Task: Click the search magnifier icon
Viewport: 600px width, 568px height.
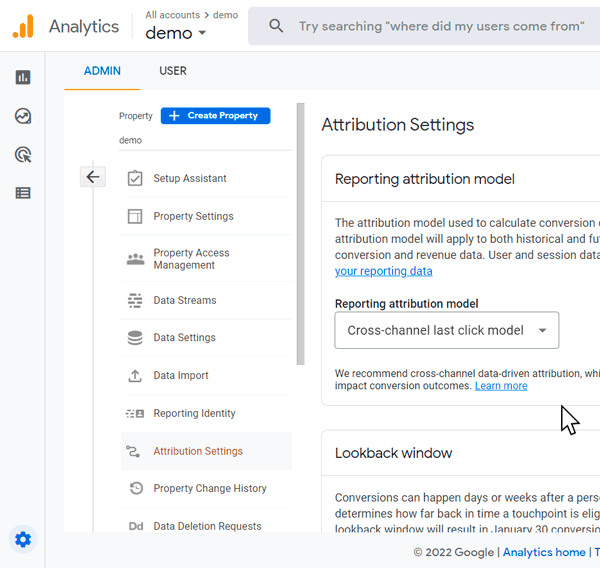Action: tap(276, 26)
